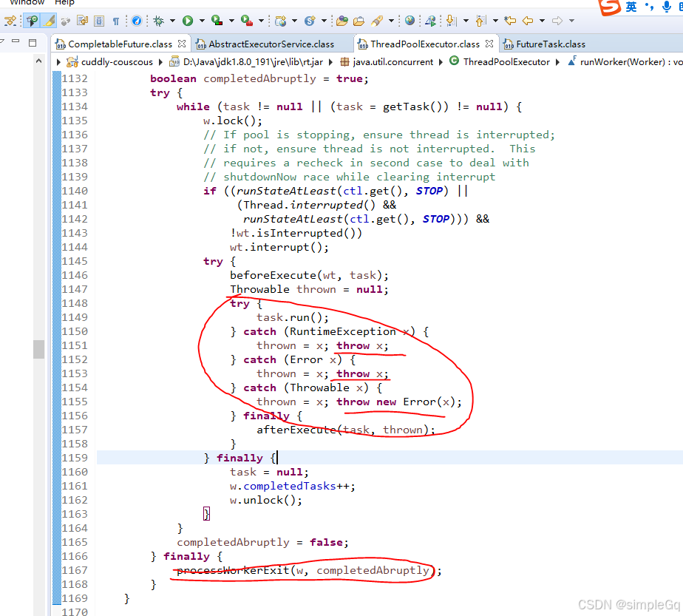Open Run configurations dropdown arrow
Screen dimensions: 683x616
[x=202, y=21]
